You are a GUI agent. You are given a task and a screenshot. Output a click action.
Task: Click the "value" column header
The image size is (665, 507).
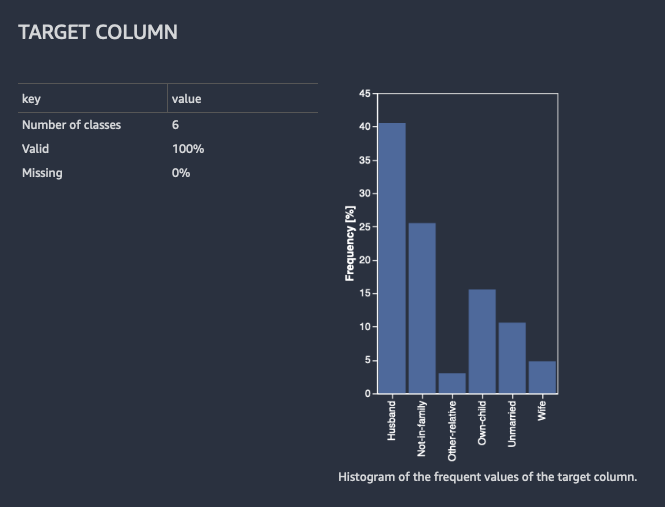(x=187, y=98)
